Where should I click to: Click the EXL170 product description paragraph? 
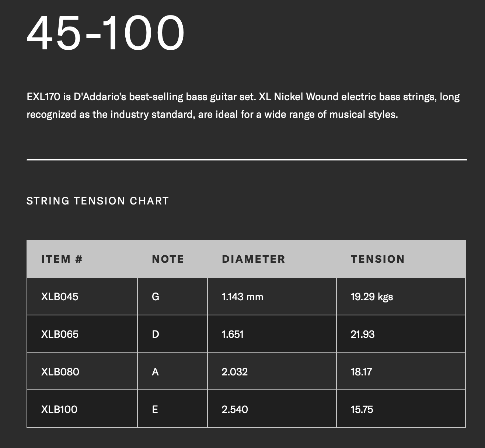tap(243, 105)
